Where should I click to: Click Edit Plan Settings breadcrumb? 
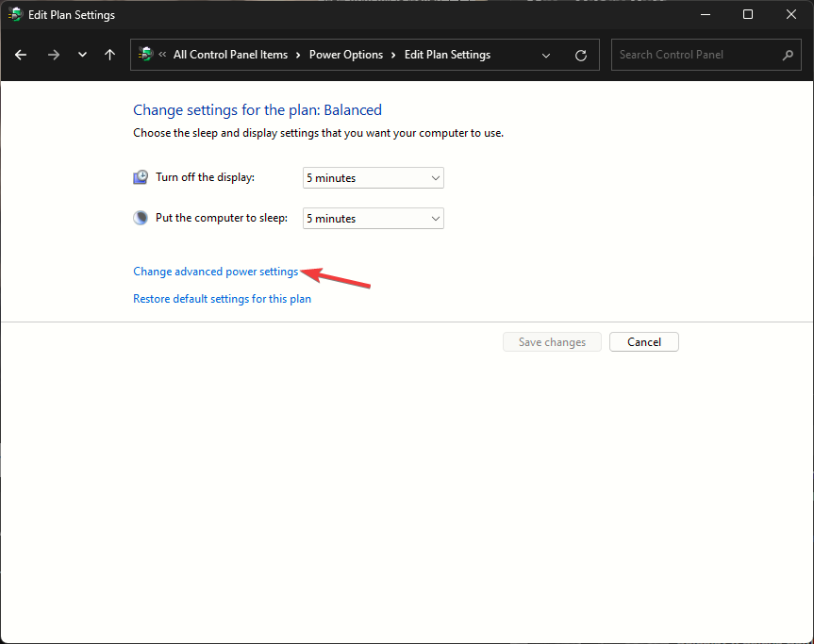tap(447, 55)
